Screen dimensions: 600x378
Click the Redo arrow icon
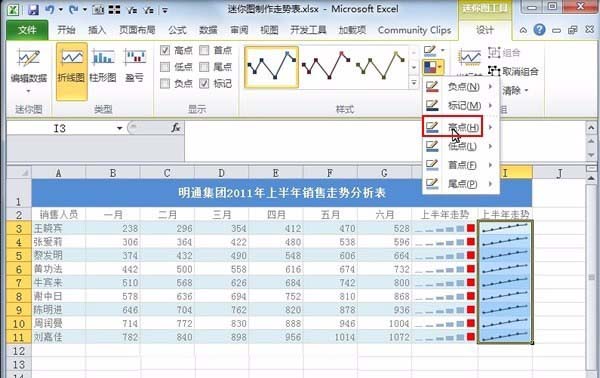(x=73, y=9)
